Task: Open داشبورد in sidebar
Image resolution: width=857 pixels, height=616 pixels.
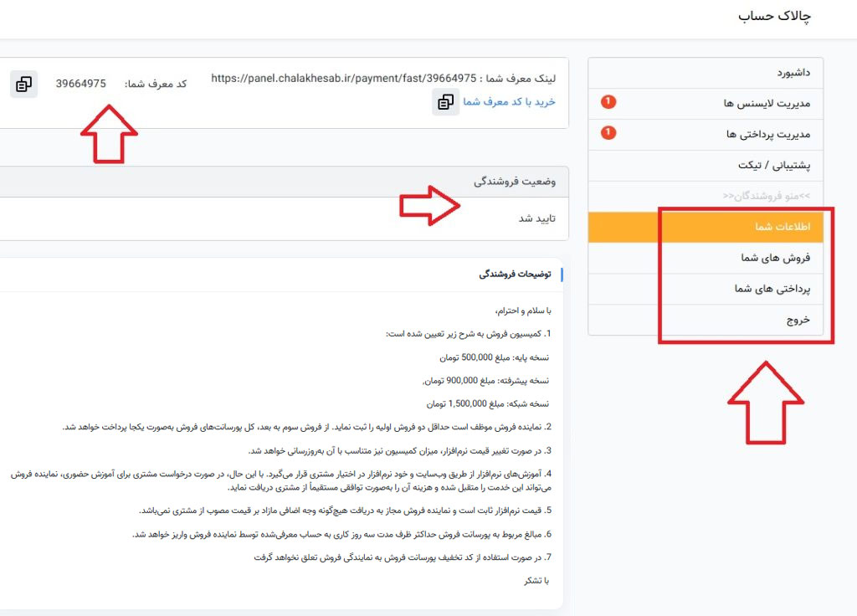Action: 706,73
